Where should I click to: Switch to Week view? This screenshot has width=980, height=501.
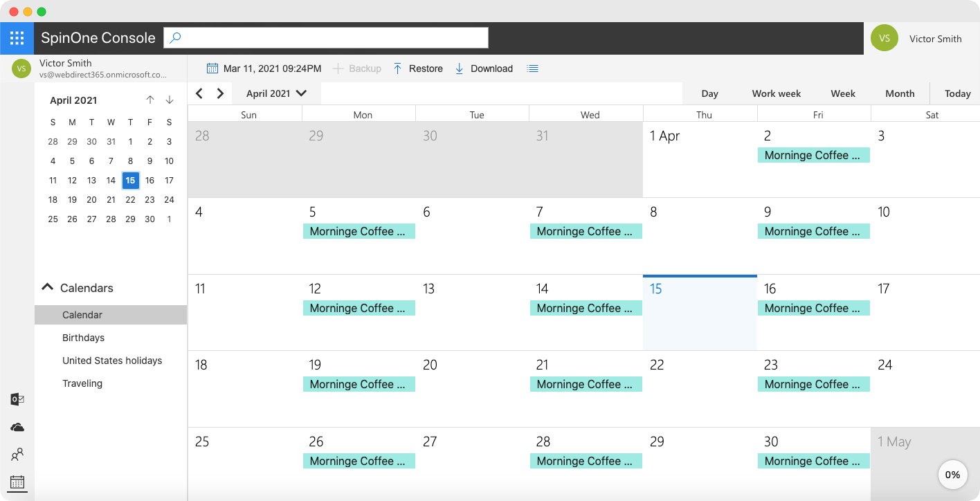pos(843,93)
